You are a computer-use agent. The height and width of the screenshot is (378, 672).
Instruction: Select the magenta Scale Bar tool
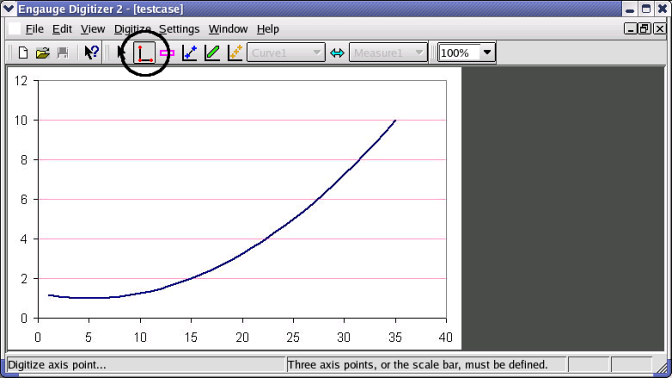click(x=167, y=53)
